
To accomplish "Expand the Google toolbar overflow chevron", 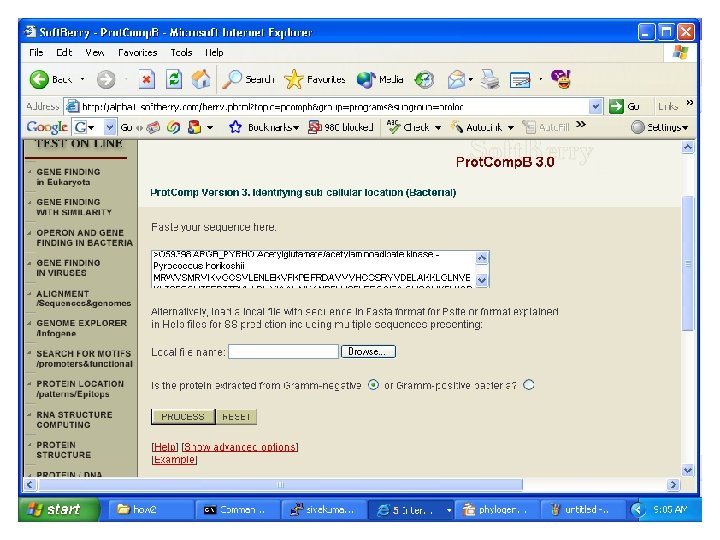I will point(581,124).
